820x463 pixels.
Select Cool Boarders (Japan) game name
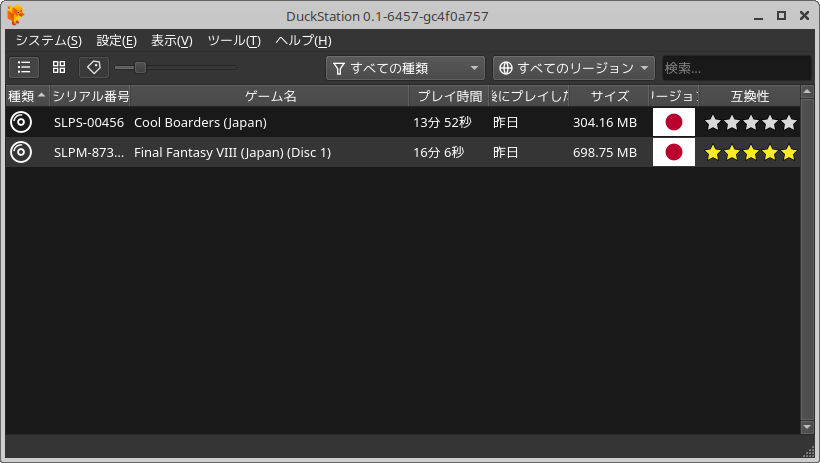[200, 122]
